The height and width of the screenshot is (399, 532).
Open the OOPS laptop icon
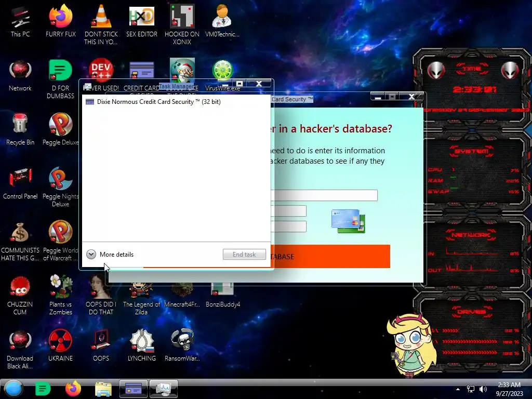tap(101, 345)
